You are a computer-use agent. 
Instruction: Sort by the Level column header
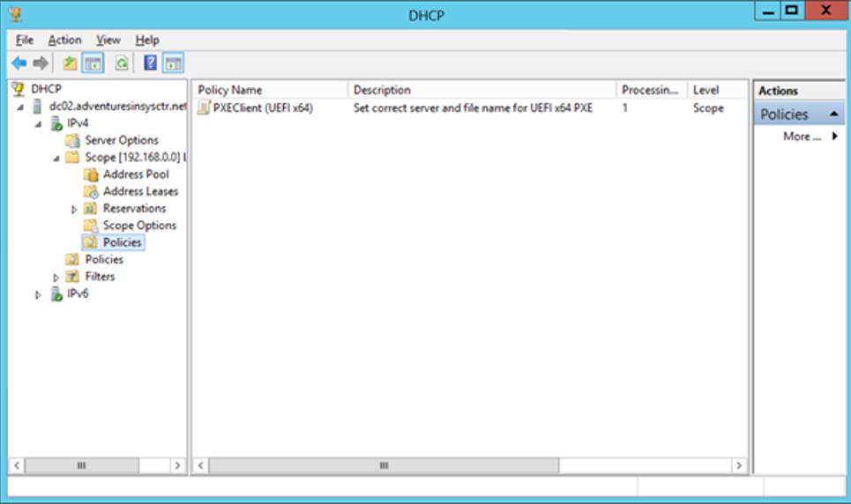point(716,90)
